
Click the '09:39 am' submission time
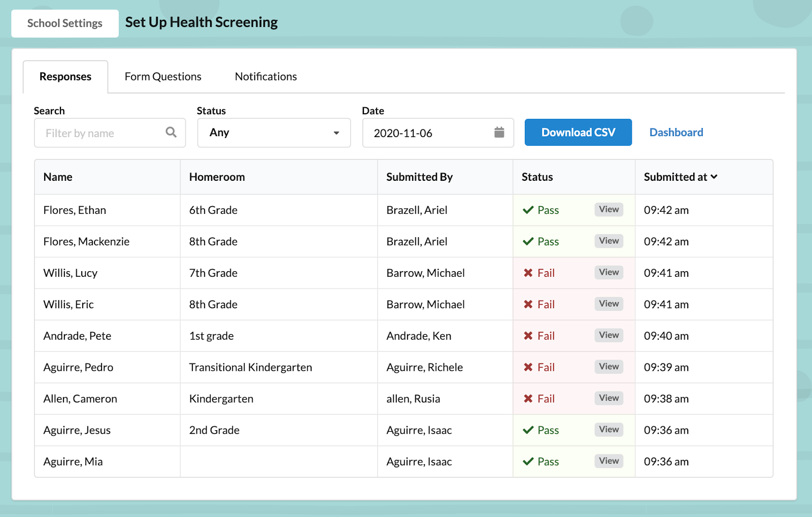click(666, 368)
